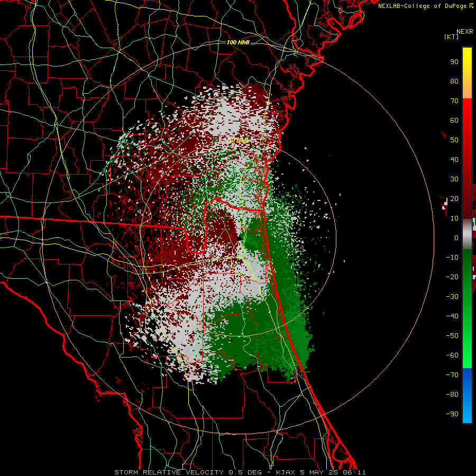The image size is (476, 476).
Task: Select the 90 value on velocity scale
Action: [x=454, y=62]
